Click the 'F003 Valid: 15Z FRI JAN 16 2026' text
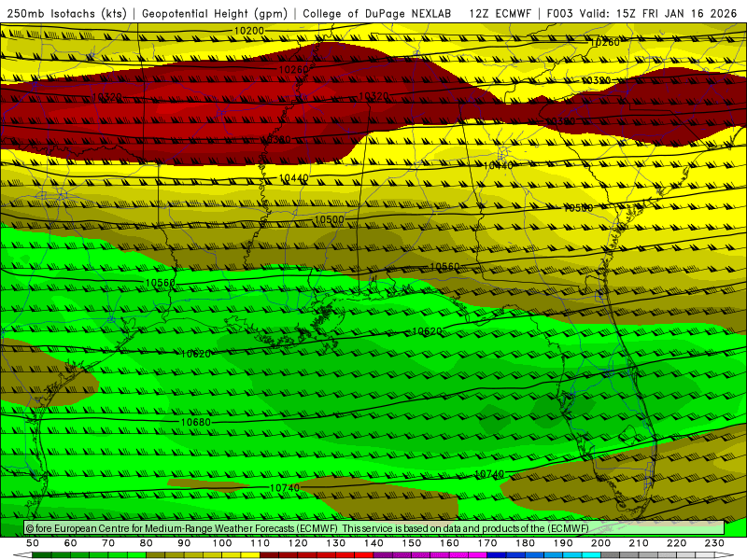Image resolution: width=747 pixels, height=560 pixels. coord(641,13)
